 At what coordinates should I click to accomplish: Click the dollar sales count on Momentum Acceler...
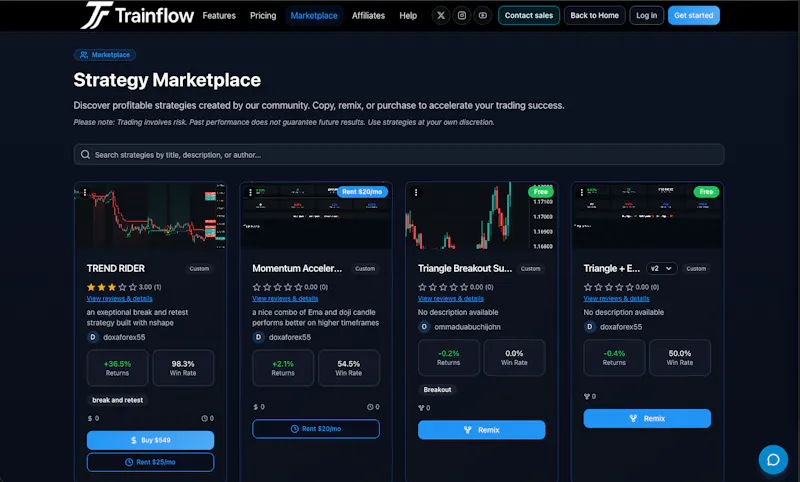point(259,407)
